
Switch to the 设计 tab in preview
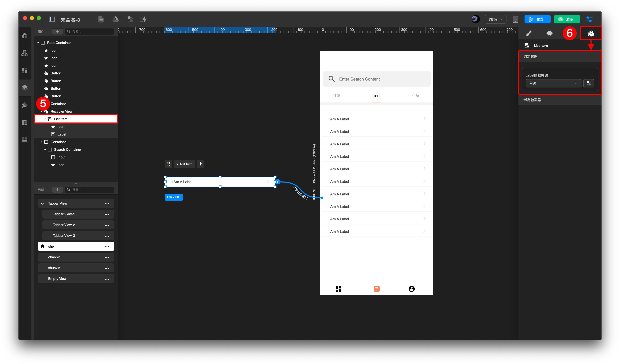[x=376, y=95]
